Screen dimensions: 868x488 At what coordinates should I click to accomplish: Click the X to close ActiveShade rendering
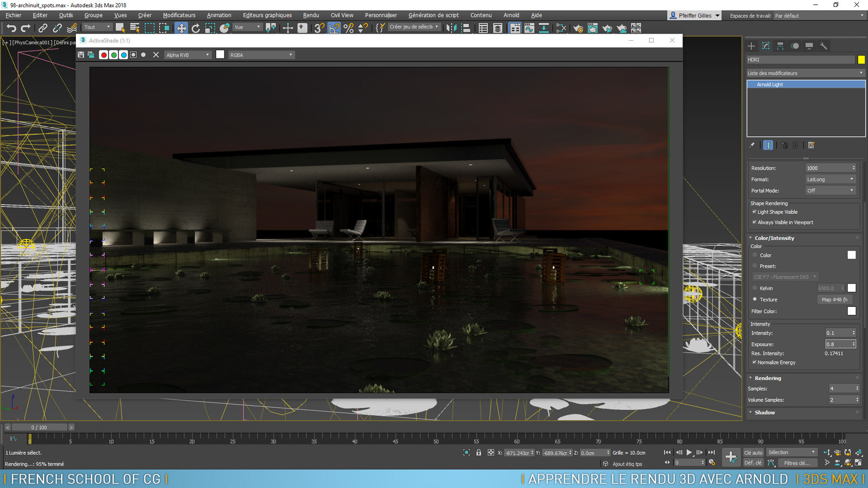coord(156,54)
